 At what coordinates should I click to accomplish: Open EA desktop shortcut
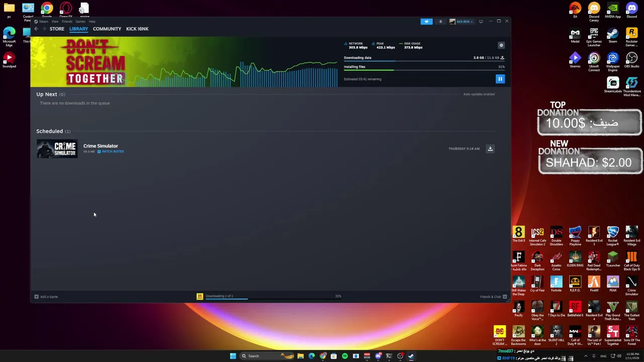[x=575, y=11]
